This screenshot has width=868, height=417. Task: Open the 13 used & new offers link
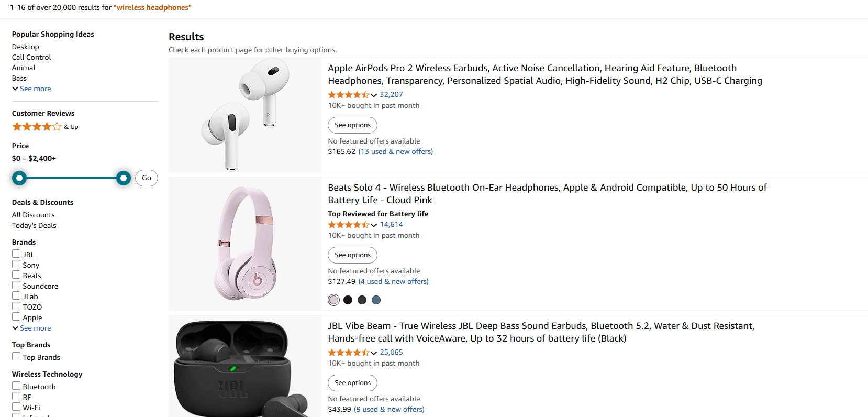point(395,151)
